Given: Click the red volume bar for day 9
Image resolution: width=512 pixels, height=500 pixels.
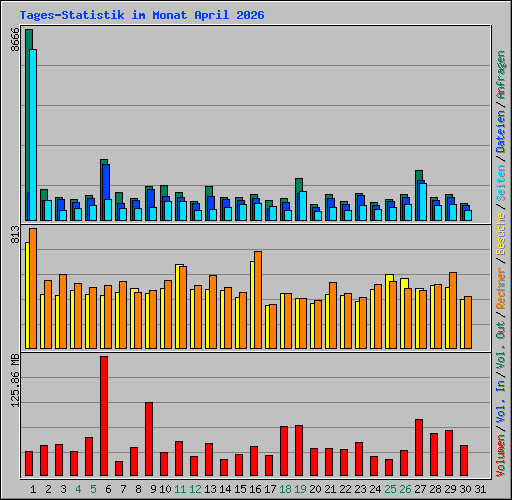Looking at the screenshot, I should pos(149,439).
